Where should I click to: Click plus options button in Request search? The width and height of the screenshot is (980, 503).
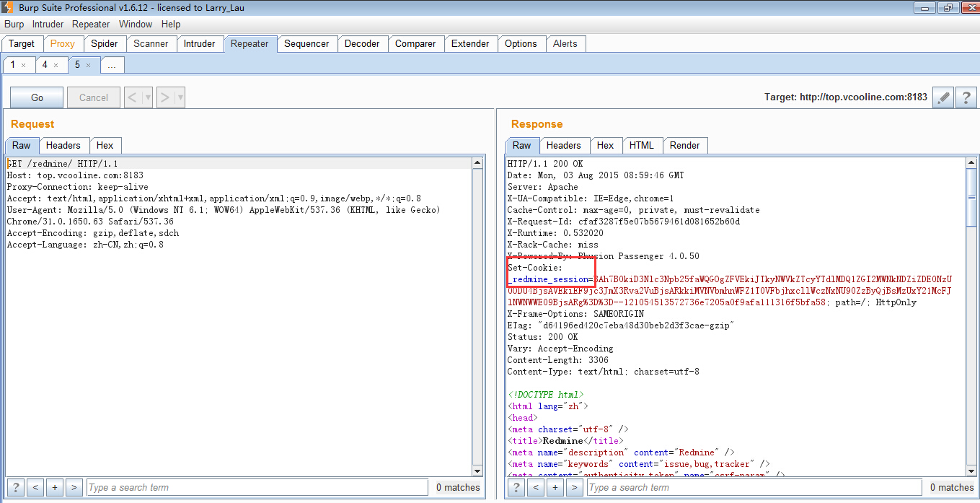[55, 487]
